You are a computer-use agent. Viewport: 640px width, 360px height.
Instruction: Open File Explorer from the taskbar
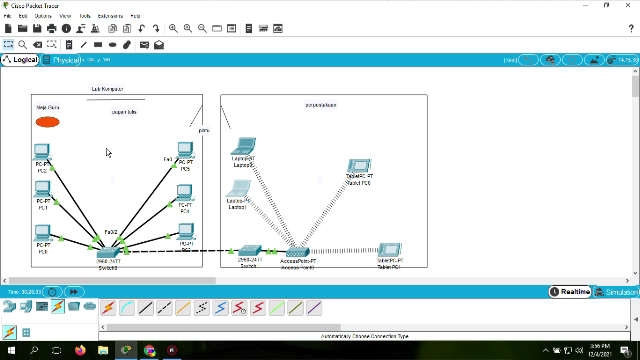tap(103, 350)
